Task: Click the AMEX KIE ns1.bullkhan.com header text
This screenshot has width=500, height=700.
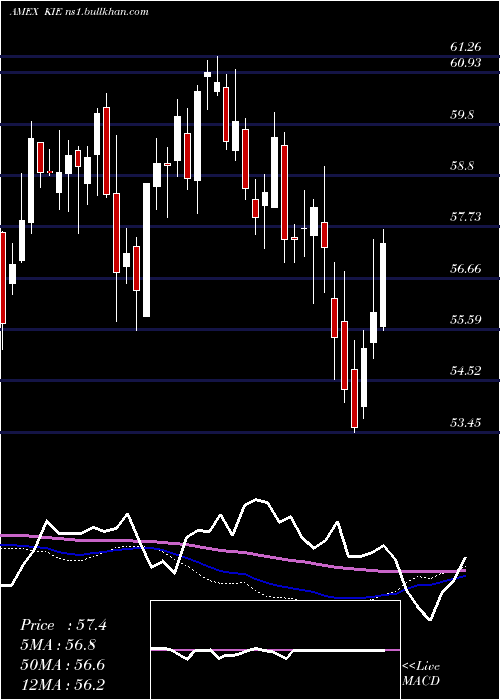Action: 79,12
